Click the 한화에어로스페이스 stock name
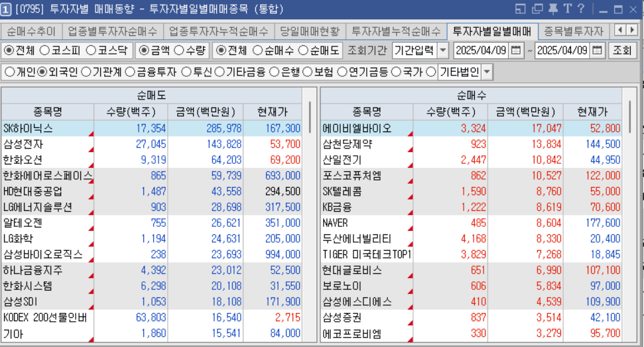The height and width of the screenshot is (347, 644). 48,176
